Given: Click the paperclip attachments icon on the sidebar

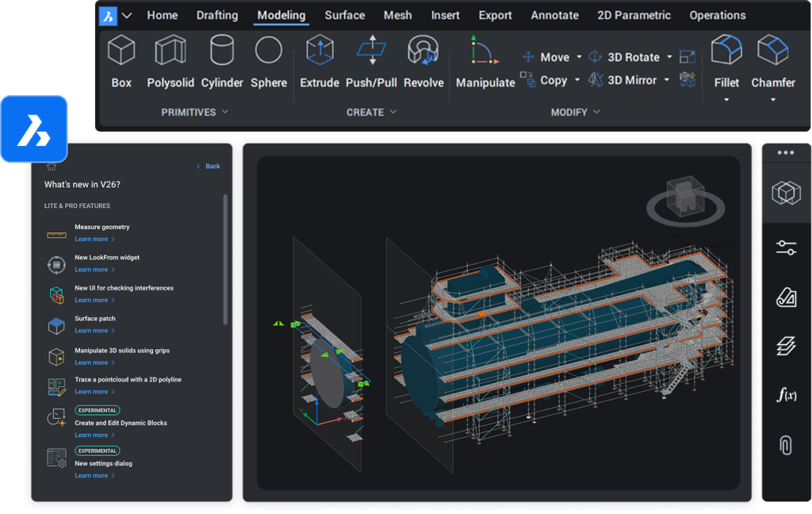Looking at the screenshot, I should click(785, 447).
